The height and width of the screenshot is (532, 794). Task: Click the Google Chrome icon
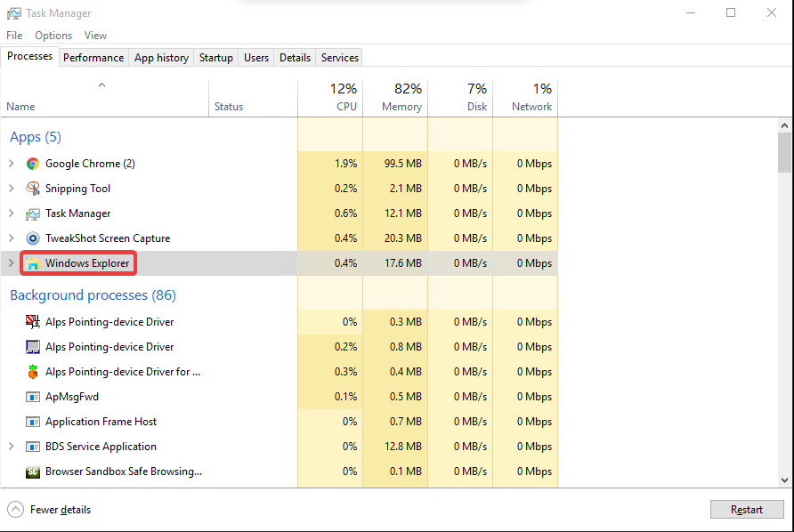point(33,164)
